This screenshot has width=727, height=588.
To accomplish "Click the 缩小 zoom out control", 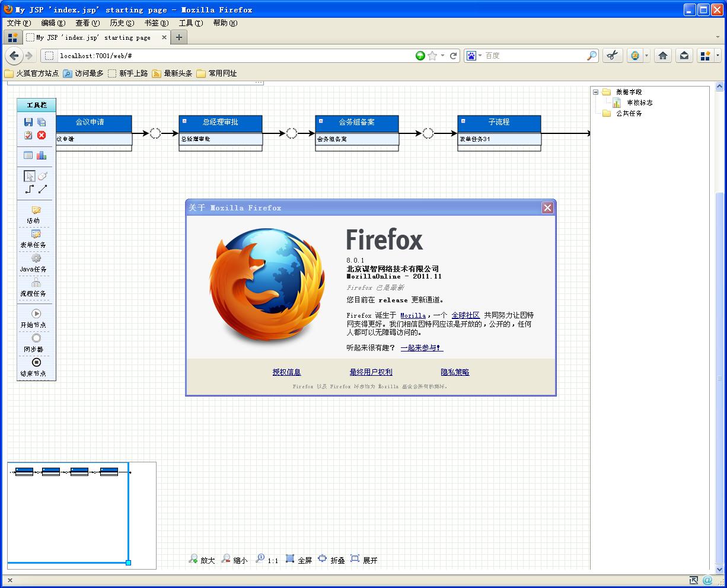I will (234, 559).
